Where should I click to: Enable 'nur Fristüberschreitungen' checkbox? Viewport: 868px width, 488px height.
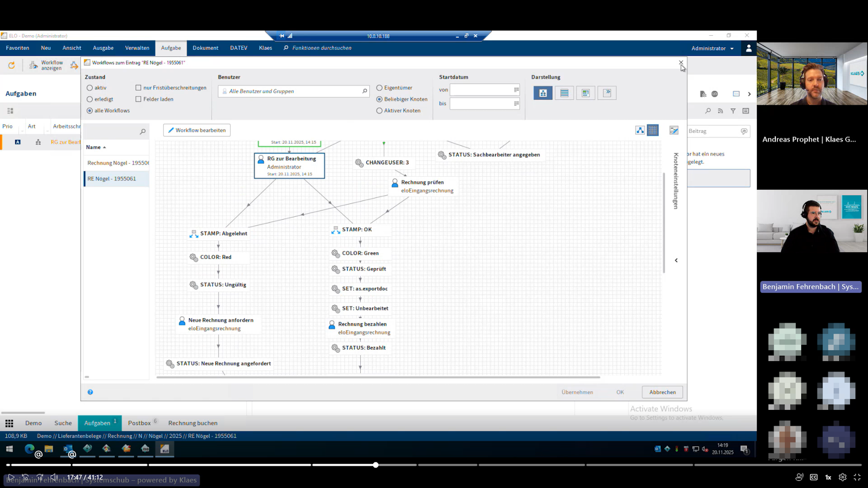[138, 88]
